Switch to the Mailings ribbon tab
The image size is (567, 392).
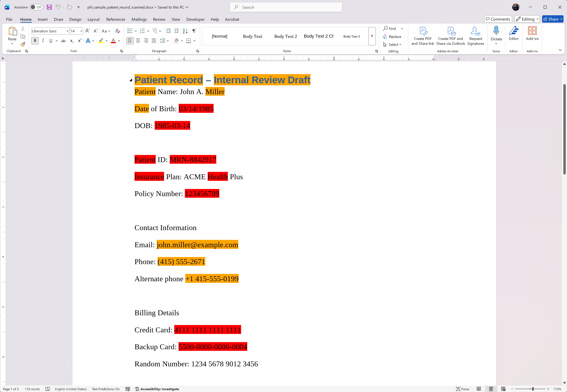tap(139, 19)
